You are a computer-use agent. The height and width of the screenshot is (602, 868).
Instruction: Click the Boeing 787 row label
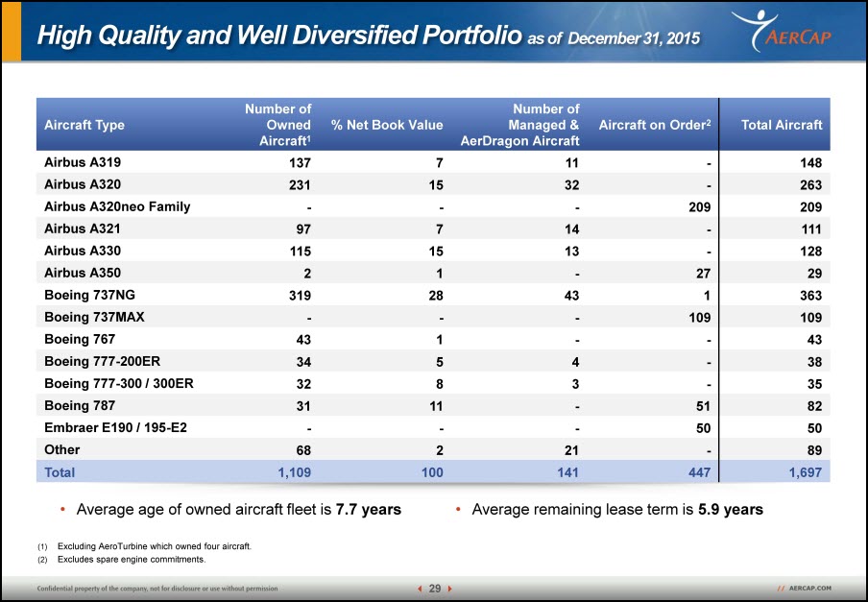point(80,405)
